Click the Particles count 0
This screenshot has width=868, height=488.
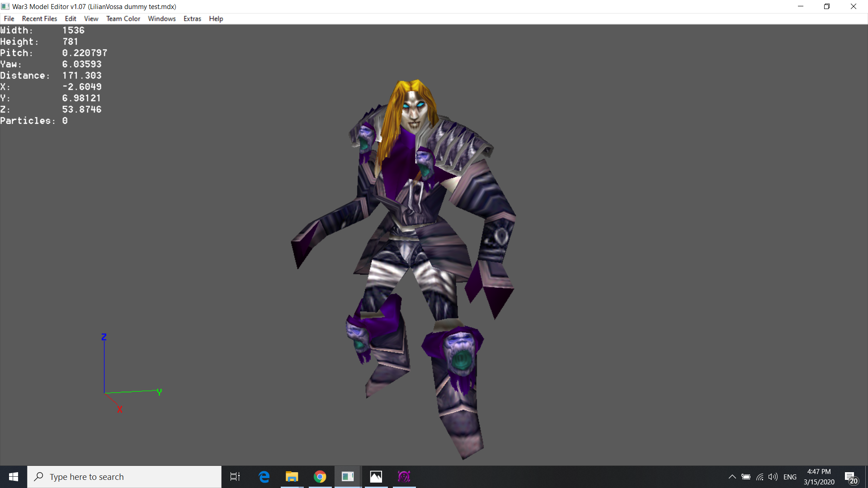point(65,121)
